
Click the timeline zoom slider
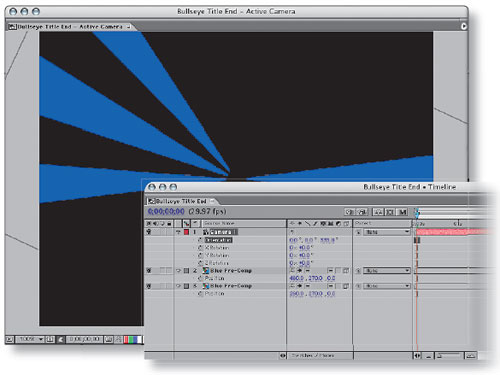click(x=449, y=356)
